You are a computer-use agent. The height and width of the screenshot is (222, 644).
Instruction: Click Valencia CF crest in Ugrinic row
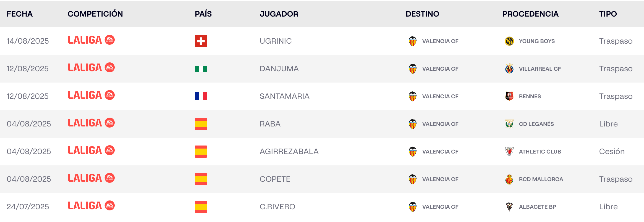point(413,41)
